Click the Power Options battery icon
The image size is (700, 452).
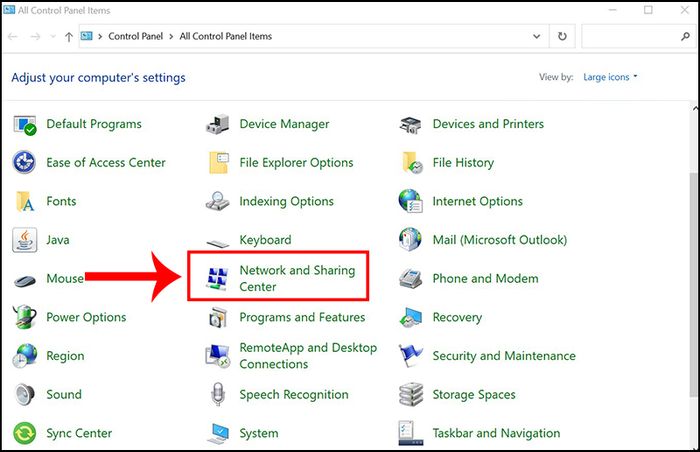click(25, 317)
